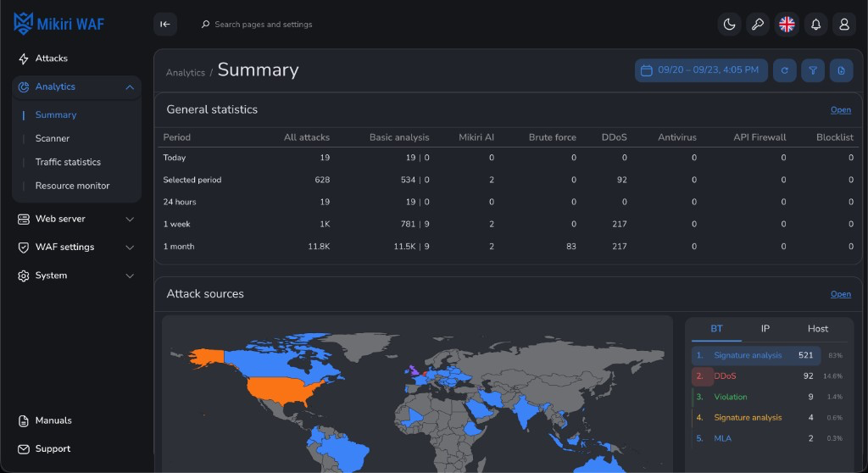
Task: Click the Antivirus column header
Action: (x=677, y=137)
